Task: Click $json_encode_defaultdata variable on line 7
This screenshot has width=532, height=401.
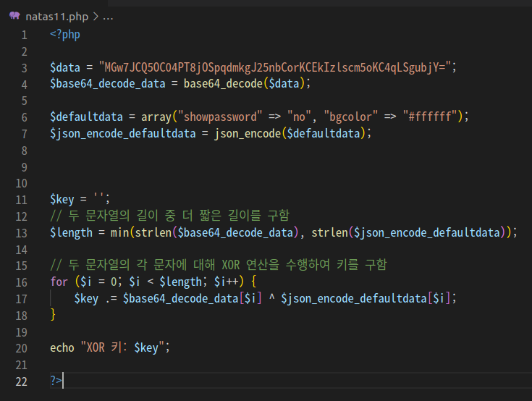Action: point(123,133)
